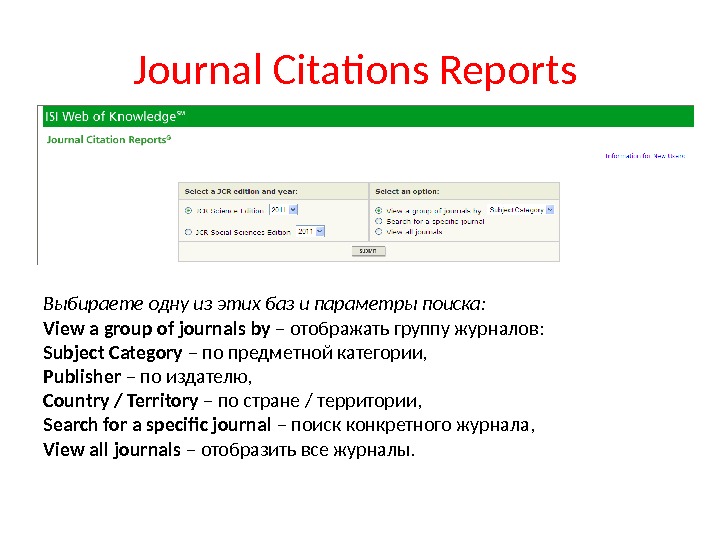This screenshot has height=540, width=720.
Task: Click the ISI Web of Knowledge logo
Action: point(115,117)
